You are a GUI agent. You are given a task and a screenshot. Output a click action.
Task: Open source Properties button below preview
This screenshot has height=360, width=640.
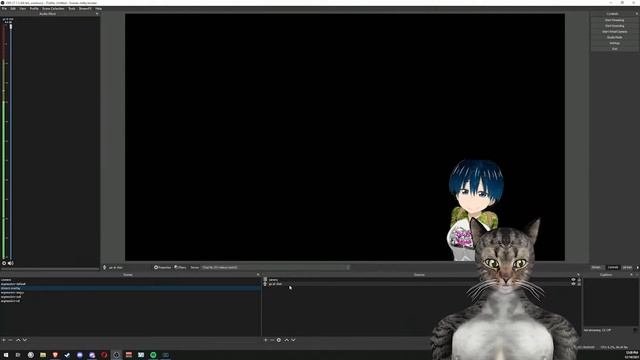click(x=162, y=267)
